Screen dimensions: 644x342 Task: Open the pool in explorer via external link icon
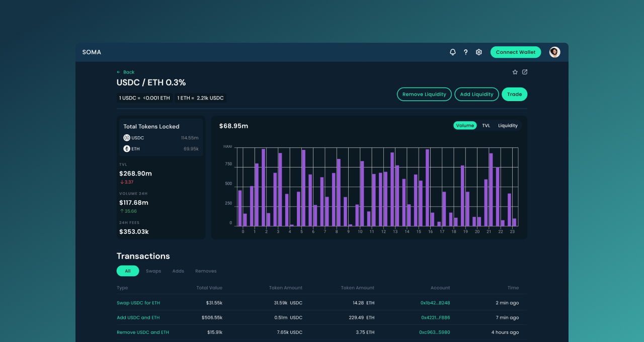coord(525,72)
